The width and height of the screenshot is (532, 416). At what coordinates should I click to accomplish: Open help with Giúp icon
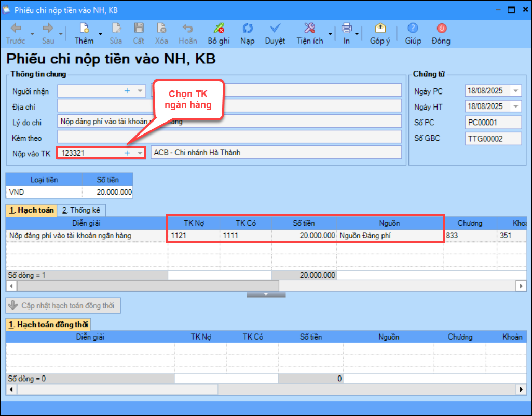[x=413, y=28]
